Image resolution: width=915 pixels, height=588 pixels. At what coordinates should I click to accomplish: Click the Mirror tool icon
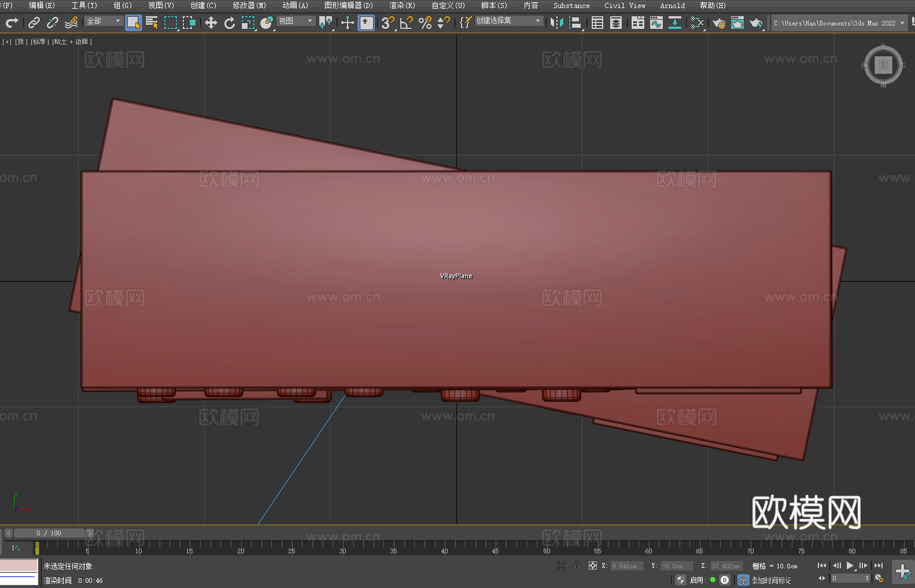(556, 23)
